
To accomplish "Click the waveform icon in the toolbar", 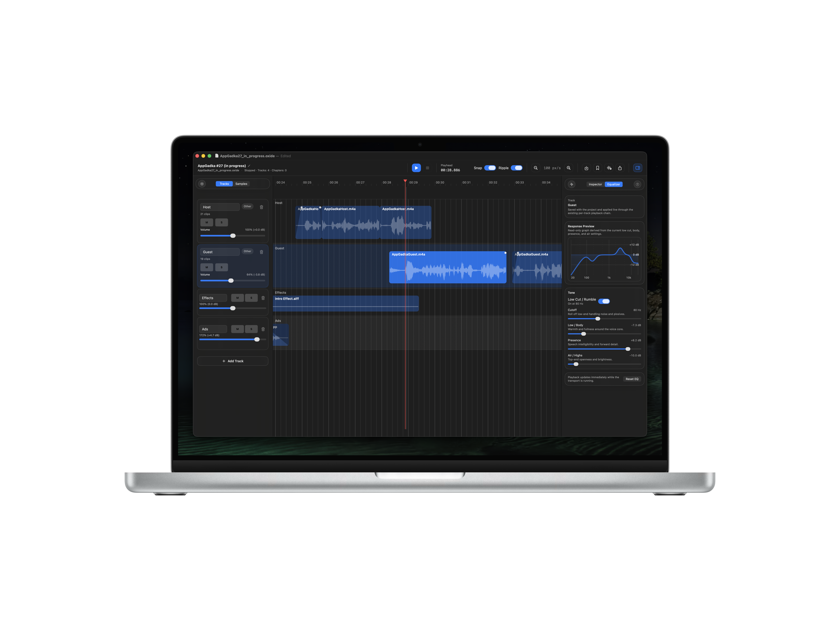I will 609,168.
